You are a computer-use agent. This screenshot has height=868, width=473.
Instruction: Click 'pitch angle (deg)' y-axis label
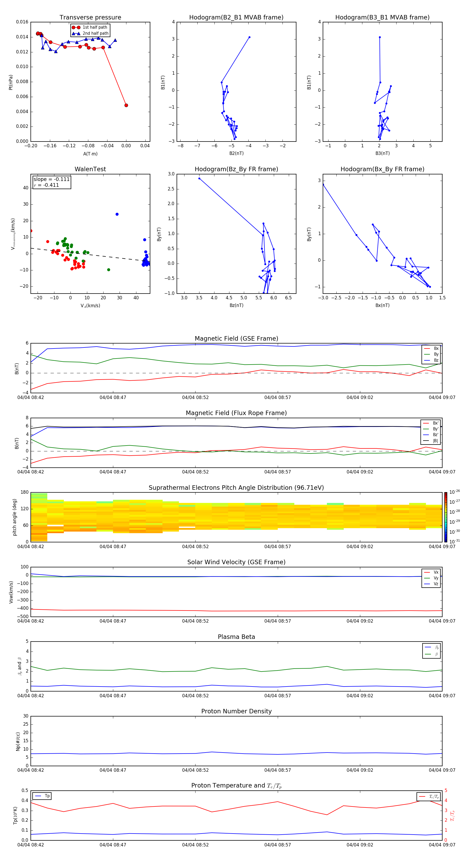15,517
